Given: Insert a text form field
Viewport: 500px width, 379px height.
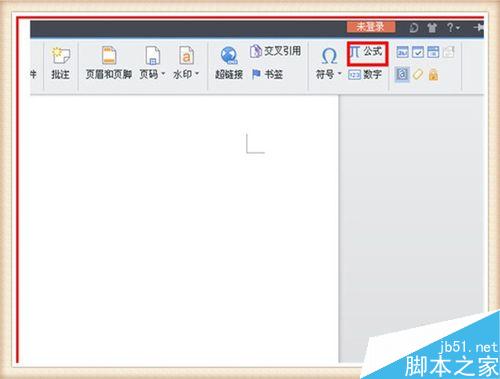Looking at the screenshot, I should point(403,52).
